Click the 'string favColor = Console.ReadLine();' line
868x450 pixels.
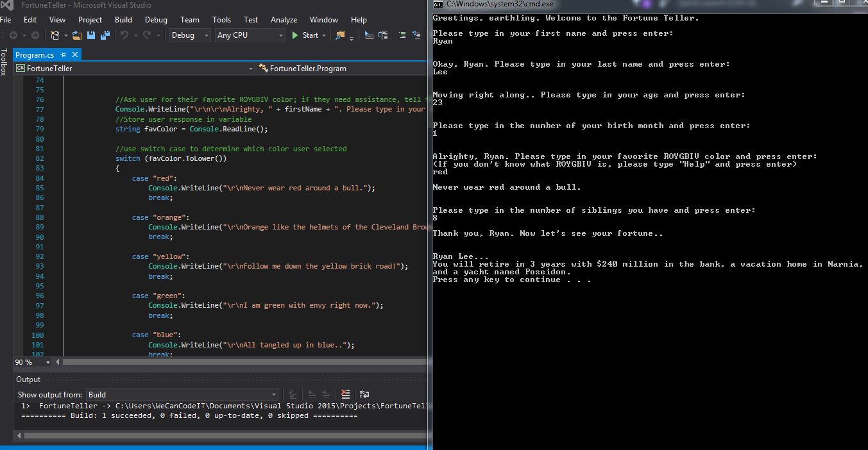click(x=192, y=129)
